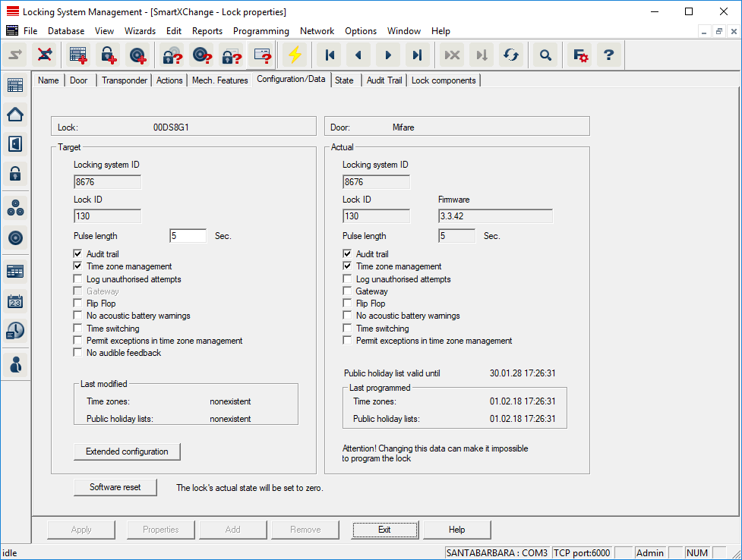Open the door icon in left sidebar

tap(15, 143)
